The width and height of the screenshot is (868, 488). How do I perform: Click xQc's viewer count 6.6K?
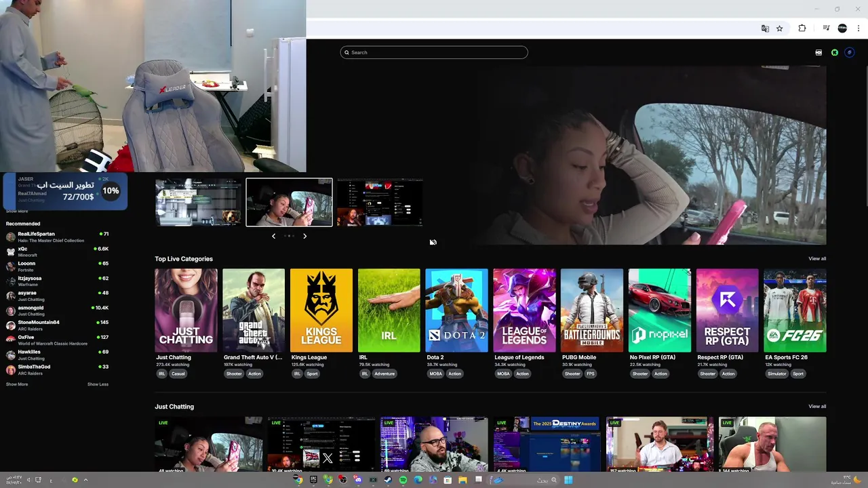tap(103, 249)
